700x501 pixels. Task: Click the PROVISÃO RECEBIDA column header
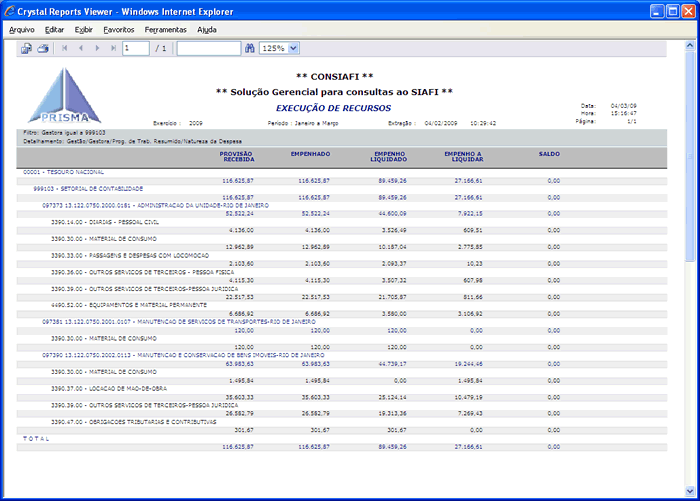[239, 157]
